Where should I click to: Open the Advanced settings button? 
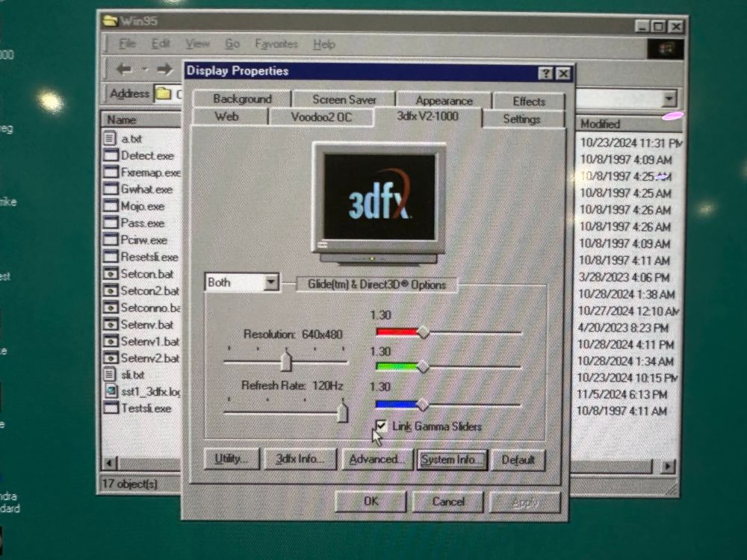[x=376, y=459]
